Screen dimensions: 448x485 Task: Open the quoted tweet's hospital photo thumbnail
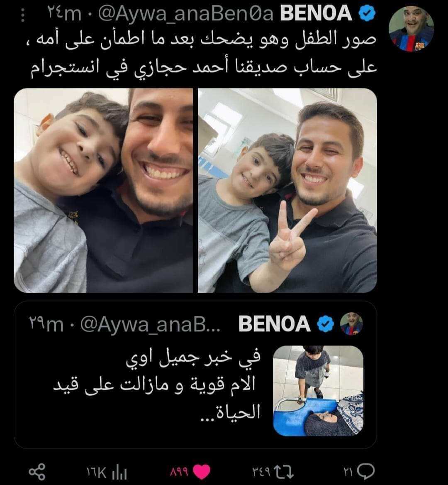tap(318, 391)
